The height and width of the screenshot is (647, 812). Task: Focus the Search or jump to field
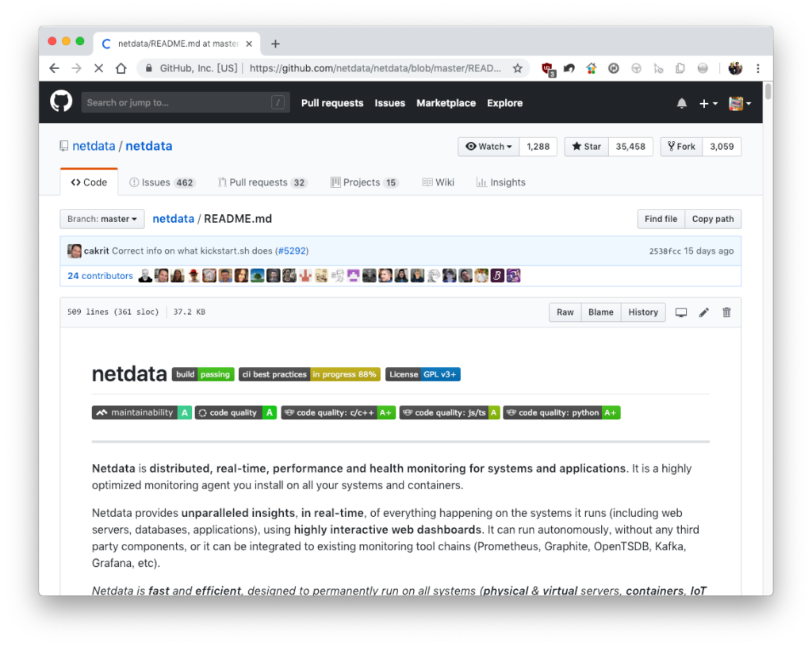pyautogui.click(x=186, y=102)
